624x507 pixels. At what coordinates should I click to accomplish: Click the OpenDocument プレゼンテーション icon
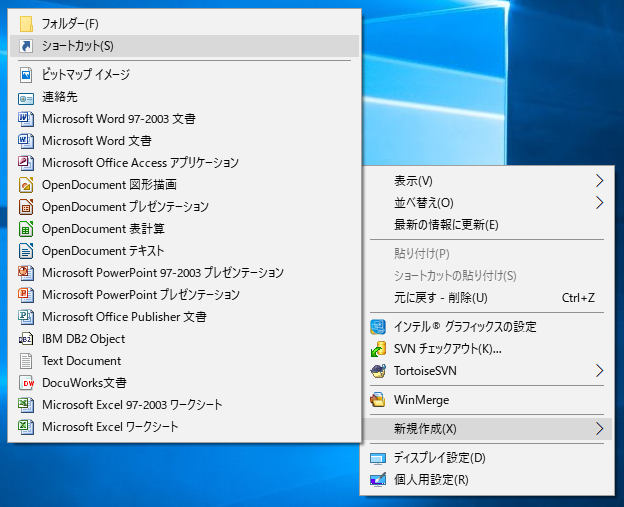pos(26,207)
